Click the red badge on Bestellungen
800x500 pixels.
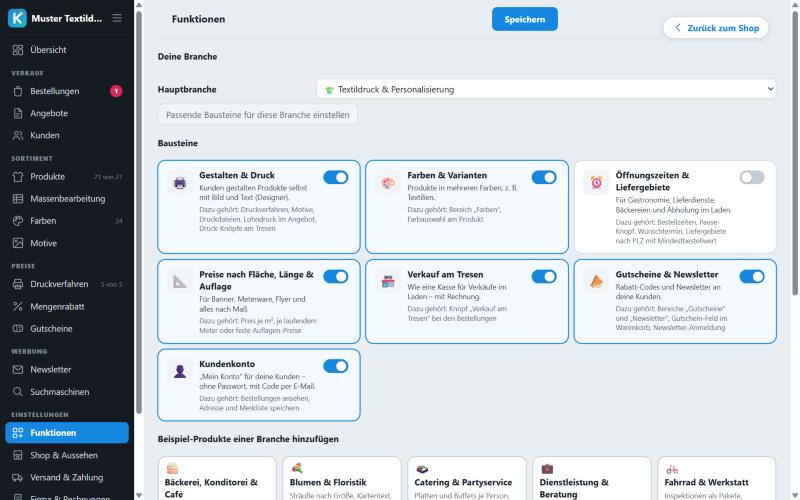click(x=116, y=91)
